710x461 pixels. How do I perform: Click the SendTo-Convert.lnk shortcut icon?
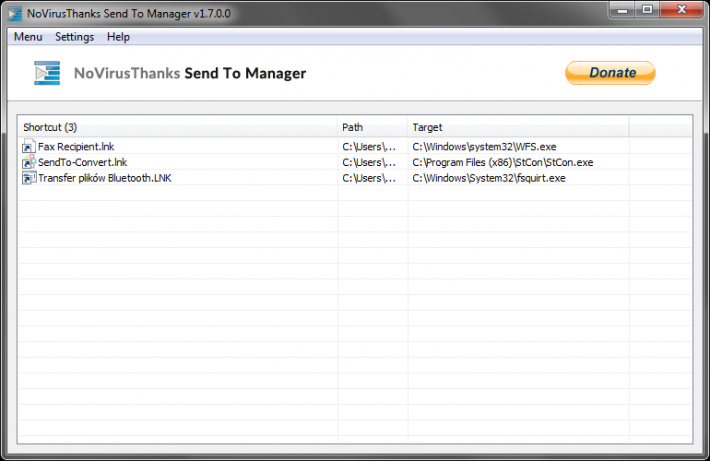[x=29, y=162]
